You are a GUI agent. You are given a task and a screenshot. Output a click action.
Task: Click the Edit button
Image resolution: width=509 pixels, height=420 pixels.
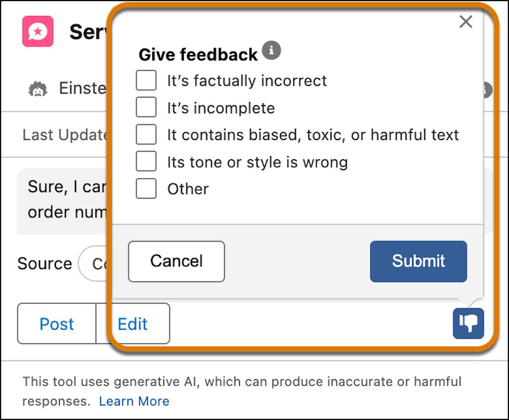click(x=133, y=324)
